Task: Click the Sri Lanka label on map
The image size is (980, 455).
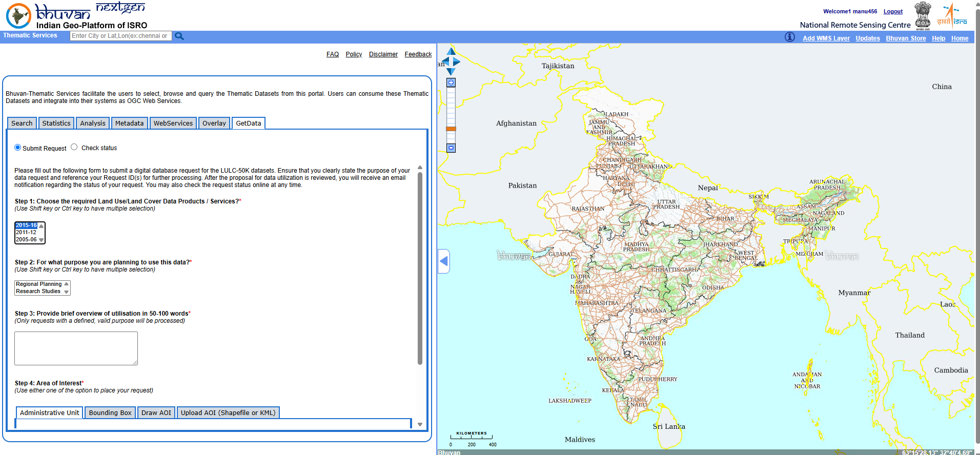Action: click(x=669, y=426)
